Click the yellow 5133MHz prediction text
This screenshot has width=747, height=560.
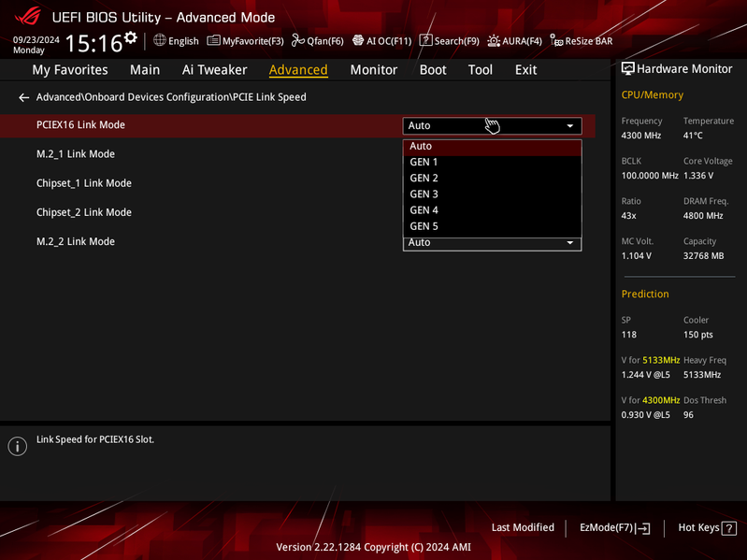click(x=661, y=361)
